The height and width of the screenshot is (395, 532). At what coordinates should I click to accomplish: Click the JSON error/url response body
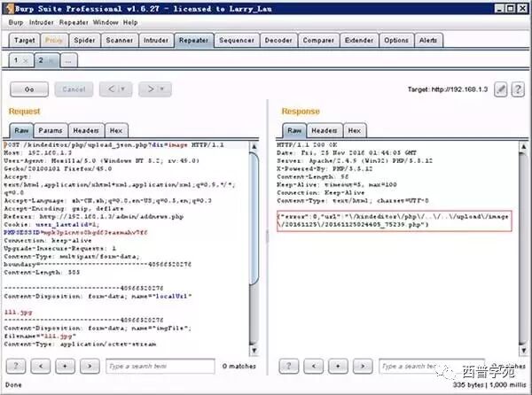point(393,221)
